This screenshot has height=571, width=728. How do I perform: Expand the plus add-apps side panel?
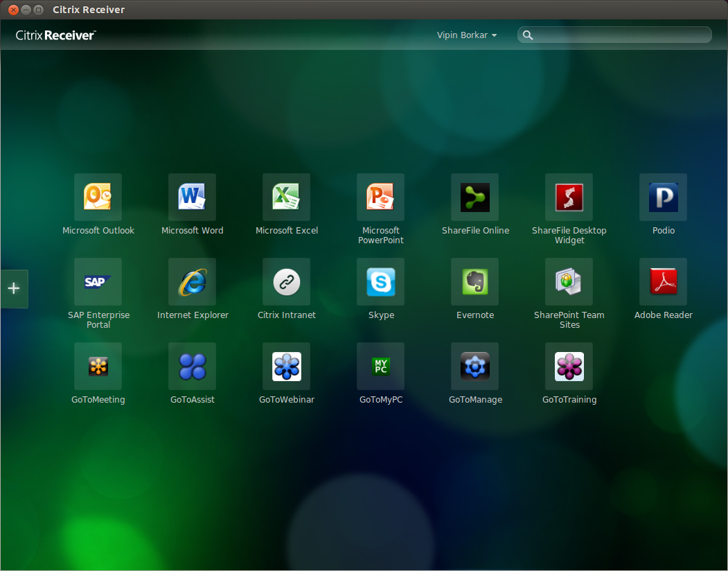(x=14, y=289)
